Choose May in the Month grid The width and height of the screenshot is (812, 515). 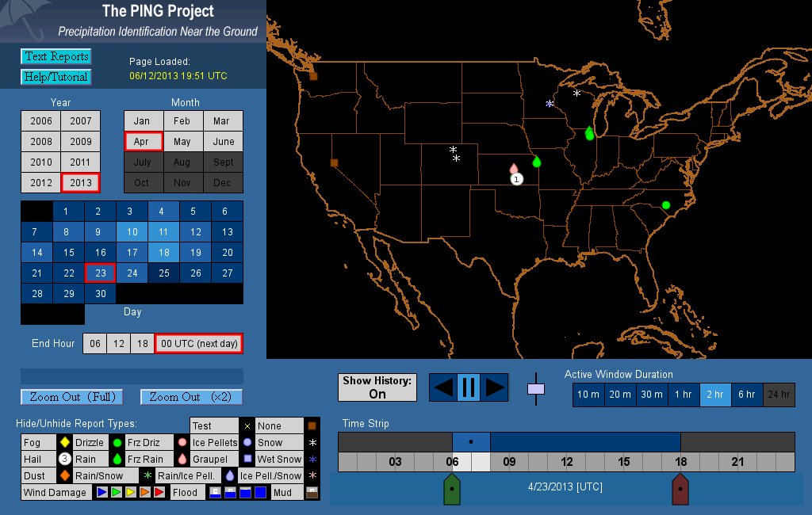coord(182,142)
